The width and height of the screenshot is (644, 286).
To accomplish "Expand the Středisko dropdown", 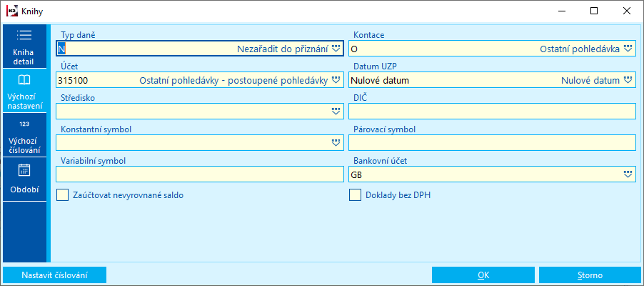I will (x=336, y=111).
